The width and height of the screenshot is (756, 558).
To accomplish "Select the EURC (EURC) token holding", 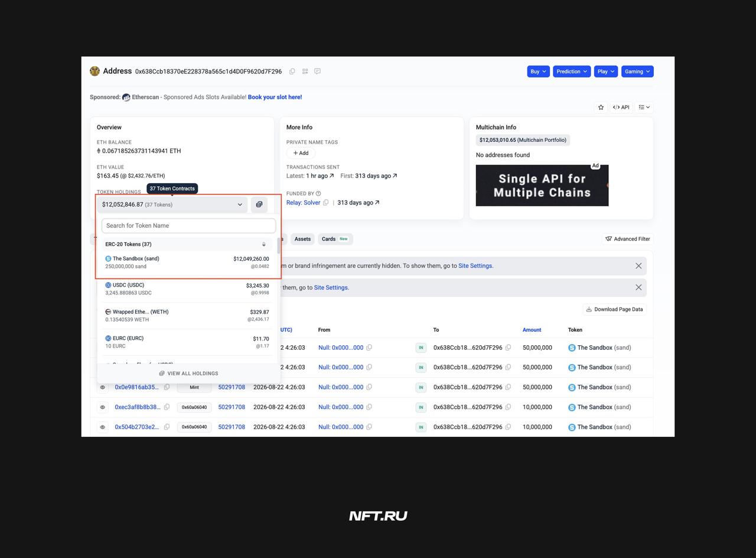I will coord(187,342).
